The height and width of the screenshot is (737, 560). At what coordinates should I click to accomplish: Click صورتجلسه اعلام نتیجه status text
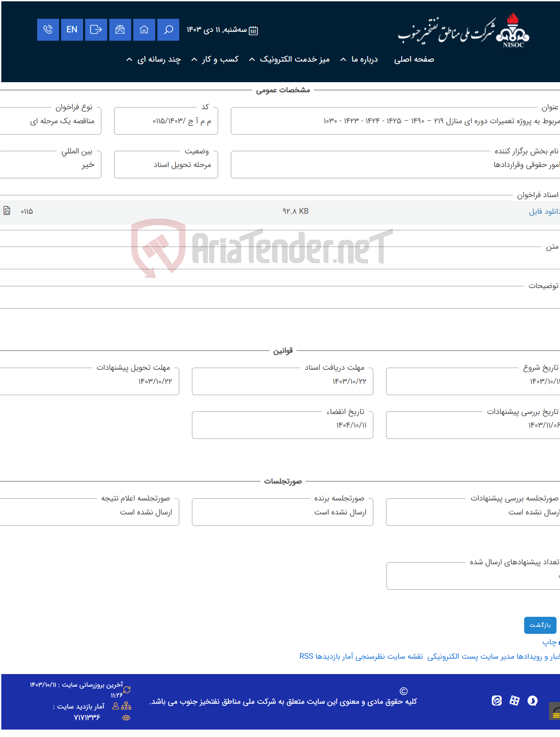[146, 512]
